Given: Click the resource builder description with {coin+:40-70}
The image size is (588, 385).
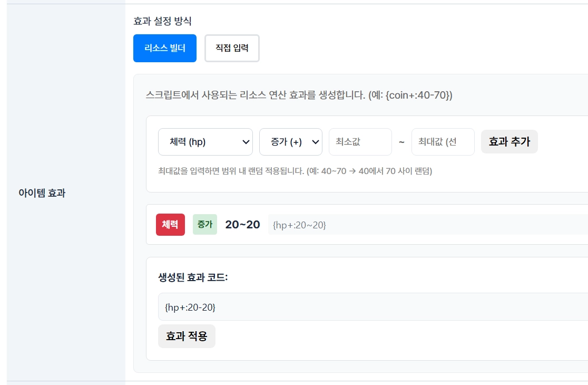Looking at the screenshot, I should [x=299, y=95].
